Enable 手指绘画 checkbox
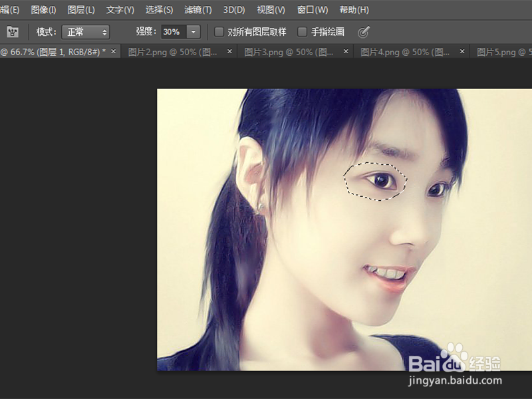 [x=302, y=32]
